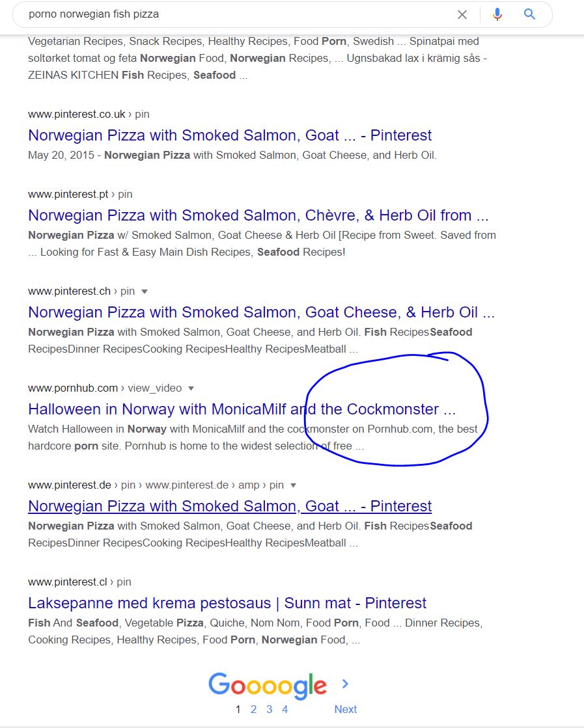The image size is (584, 728).
Task: Click the www.pinterest.cl URL breadcrumb
Action: coord(68,582)
